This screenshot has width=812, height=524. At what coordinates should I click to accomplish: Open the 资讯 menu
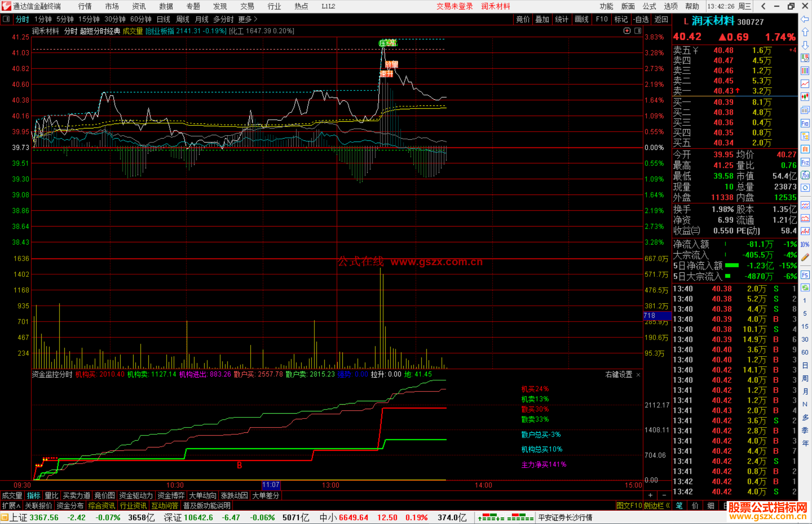139,6
